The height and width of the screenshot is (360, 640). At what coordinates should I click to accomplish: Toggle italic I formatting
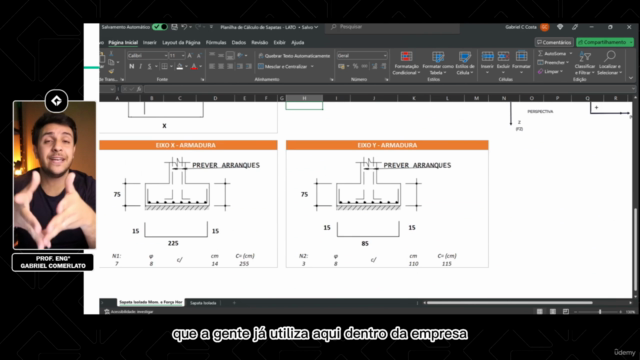point(140,67)
